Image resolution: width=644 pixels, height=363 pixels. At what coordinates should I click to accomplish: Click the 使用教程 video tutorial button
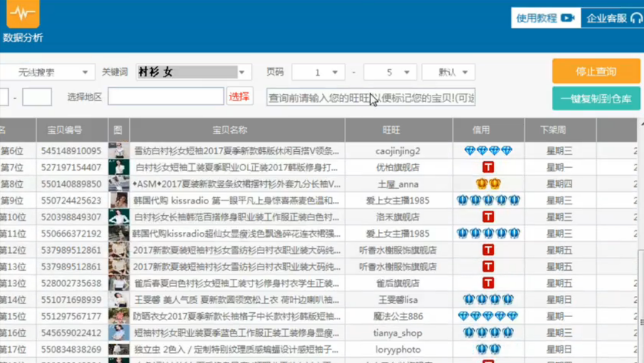pyautogui.click(x=545, y=18)
